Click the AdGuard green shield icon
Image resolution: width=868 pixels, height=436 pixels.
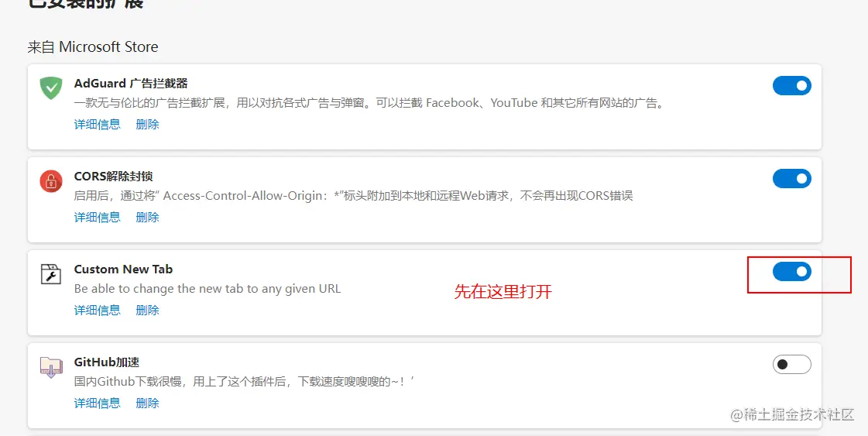point(51,88)
